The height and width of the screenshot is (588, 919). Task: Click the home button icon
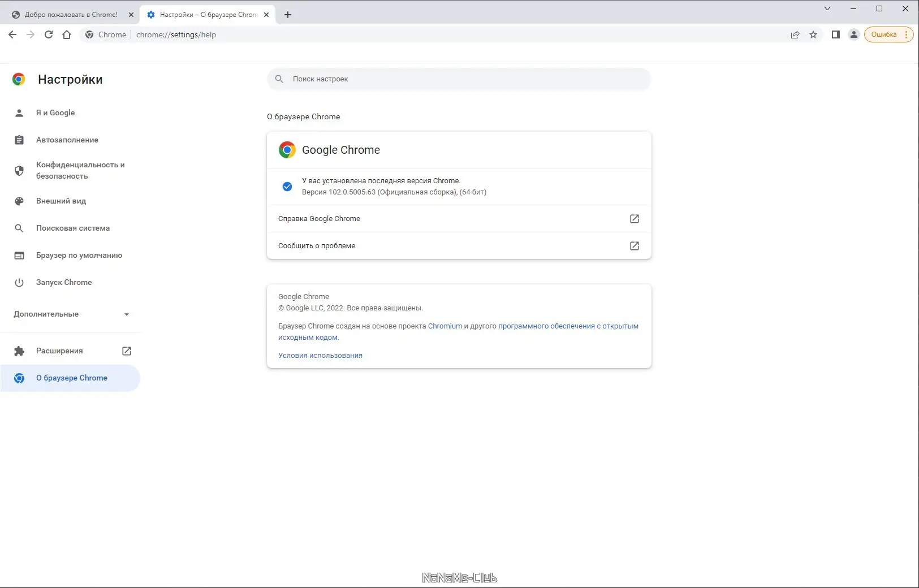click(67, 34)
